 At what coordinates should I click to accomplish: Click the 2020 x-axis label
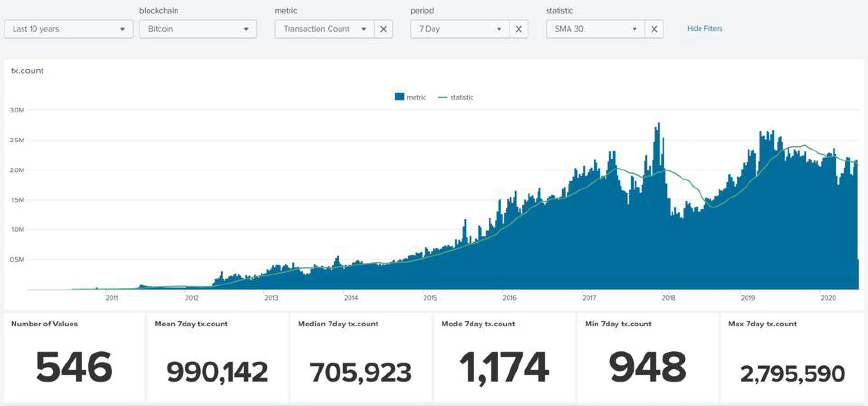pos(828,298)
